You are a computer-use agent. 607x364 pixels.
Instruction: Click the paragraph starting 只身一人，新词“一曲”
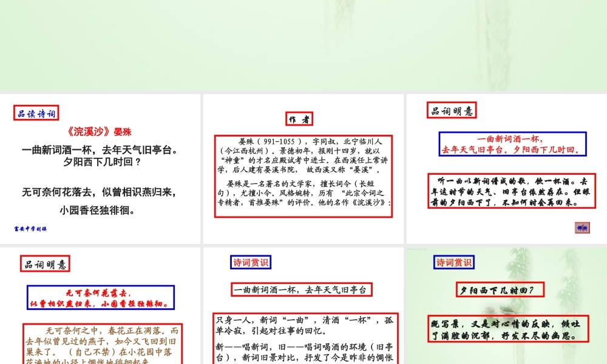point(305,325)
